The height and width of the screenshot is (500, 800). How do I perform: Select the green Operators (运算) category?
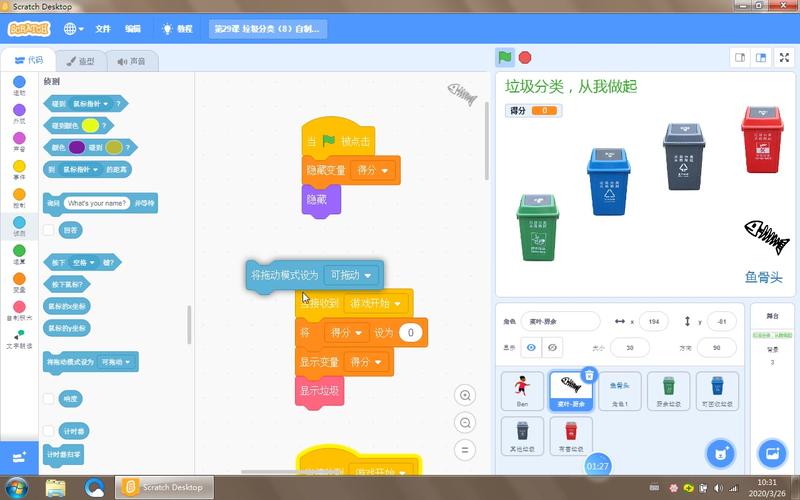[19, 254]
